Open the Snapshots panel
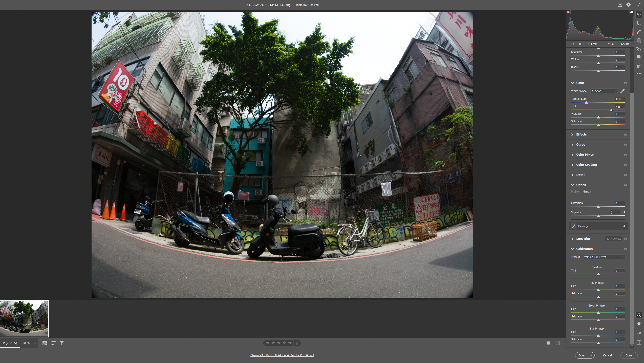This screenshot has height=363, width=644. click(639, 57)
